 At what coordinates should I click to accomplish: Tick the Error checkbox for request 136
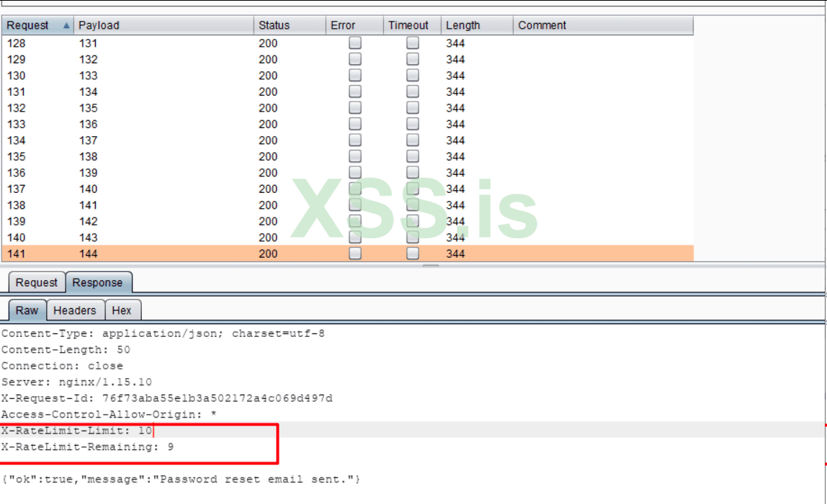pos(355,172)
